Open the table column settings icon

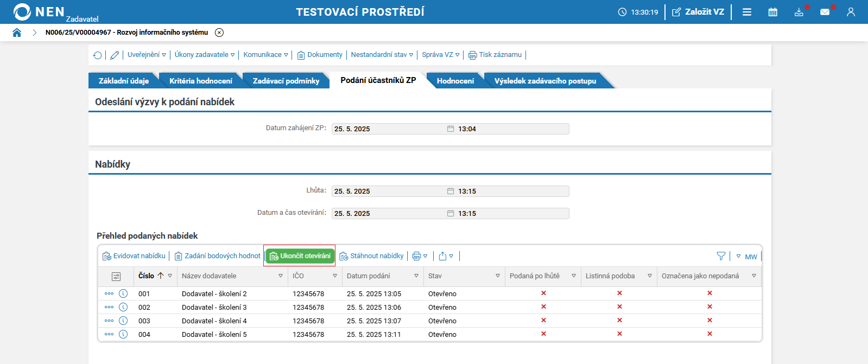[116, 277]
